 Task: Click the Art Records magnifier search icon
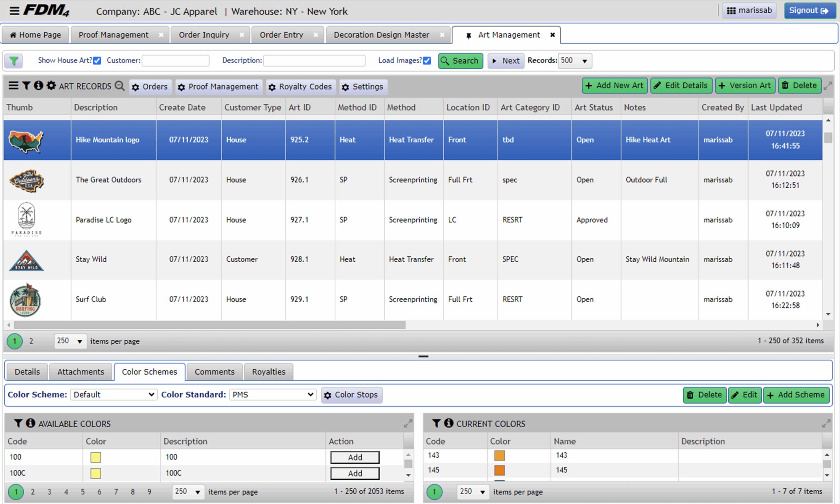(119, 86)
